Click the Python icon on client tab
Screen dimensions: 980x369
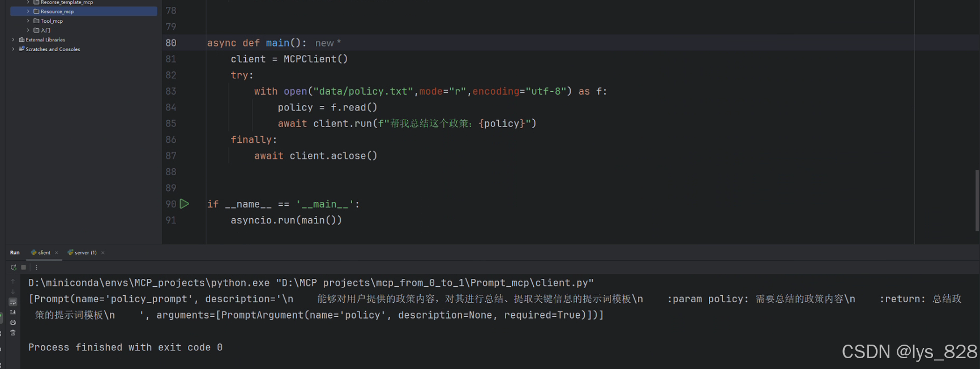tap(34, 253)
